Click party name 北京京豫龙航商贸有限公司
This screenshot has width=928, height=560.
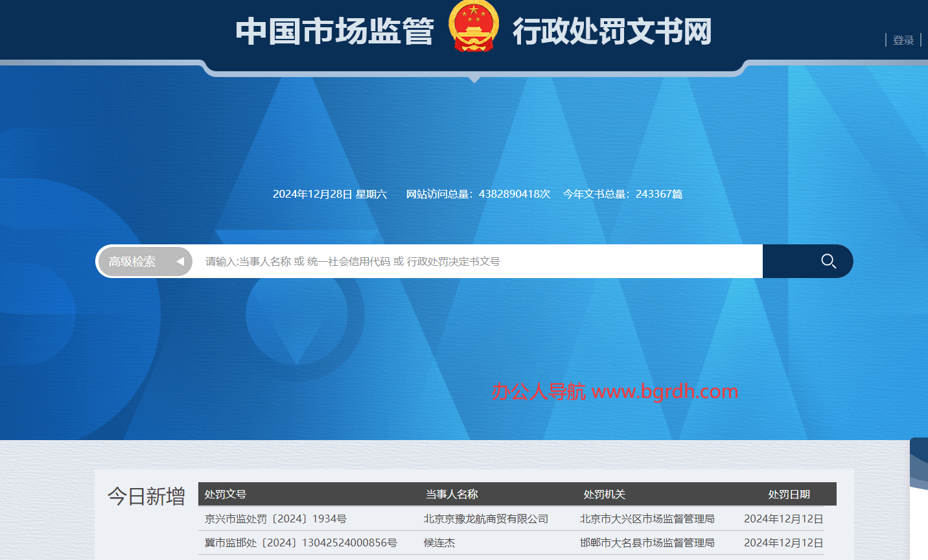pyautogui.click(x=485, y=519)
